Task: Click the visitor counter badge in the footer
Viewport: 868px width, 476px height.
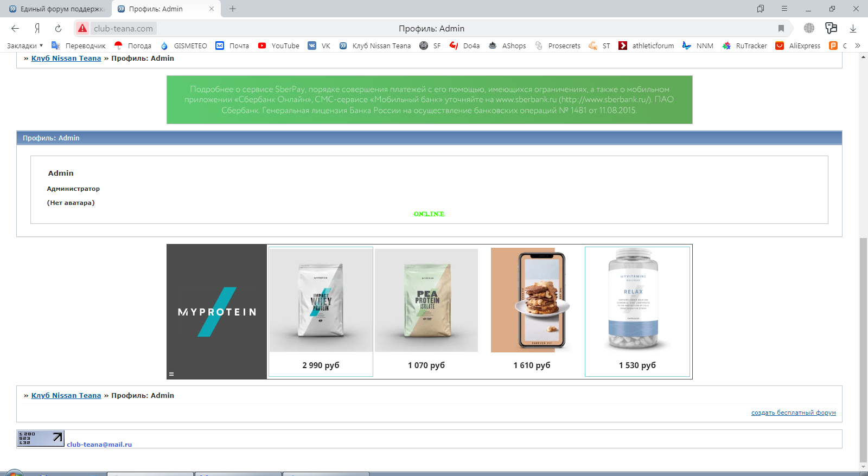Action: click(41, 439)
